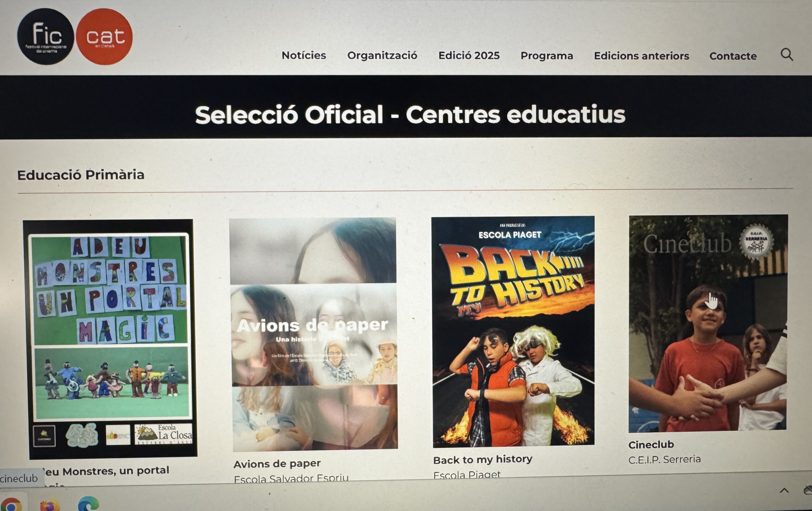
Task: Open the Edició 2025 menu
Action: (469, 56)
